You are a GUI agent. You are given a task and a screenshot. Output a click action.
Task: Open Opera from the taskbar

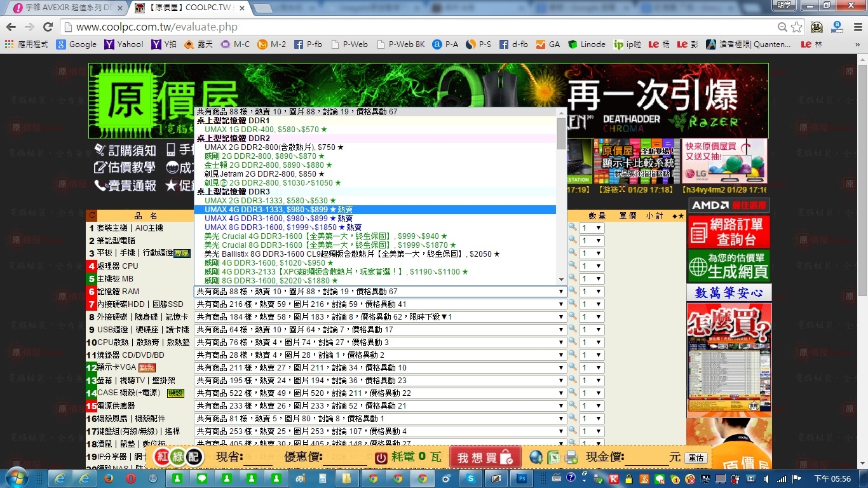pyautogui.click(x=131, y=478)
